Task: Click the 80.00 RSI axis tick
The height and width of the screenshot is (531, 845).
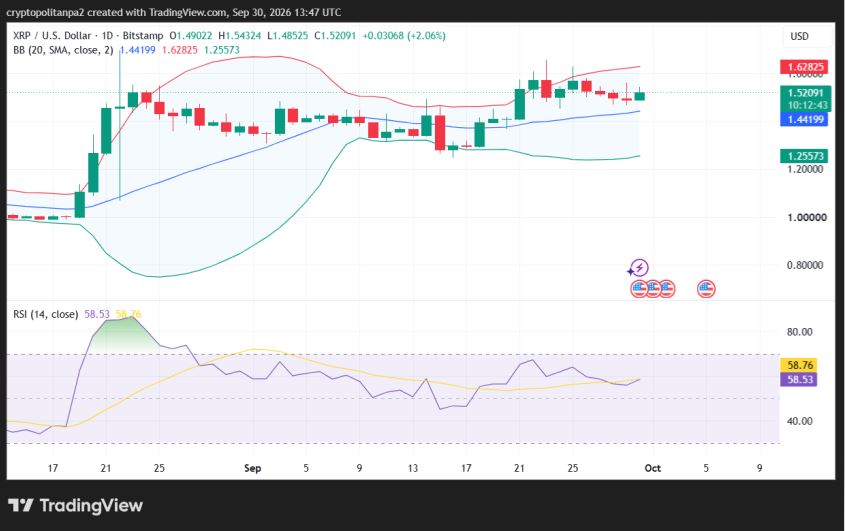Action: coord(800,332)
